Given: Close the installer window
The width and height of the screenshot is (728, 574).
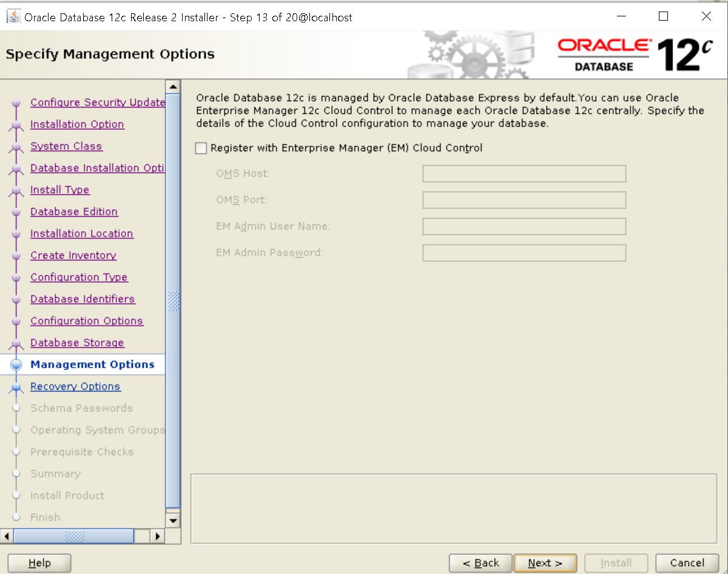Looking at the screenshot, I should tap(706, 16).
